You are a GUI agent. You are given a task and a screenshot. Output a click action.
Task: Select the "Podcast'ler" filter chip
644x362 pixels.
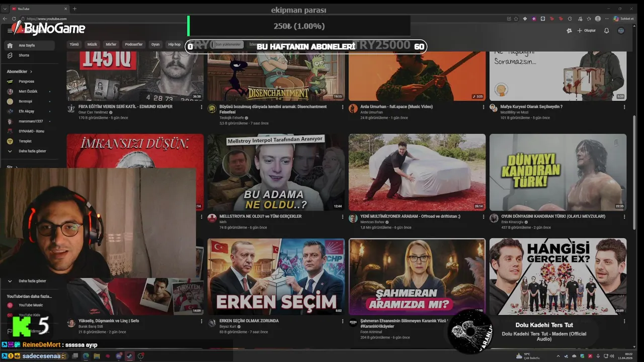[134, 44]
